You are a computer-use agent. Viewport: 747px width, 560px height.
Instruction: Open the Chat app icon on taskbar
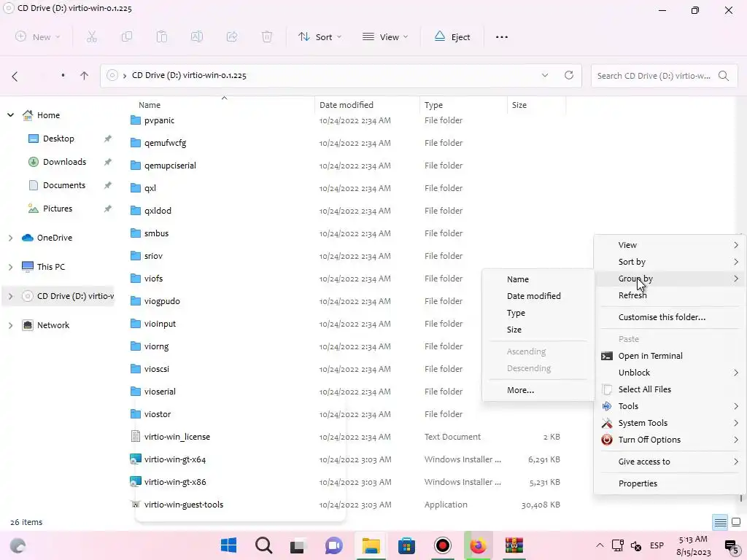click(x=334, y=545)
